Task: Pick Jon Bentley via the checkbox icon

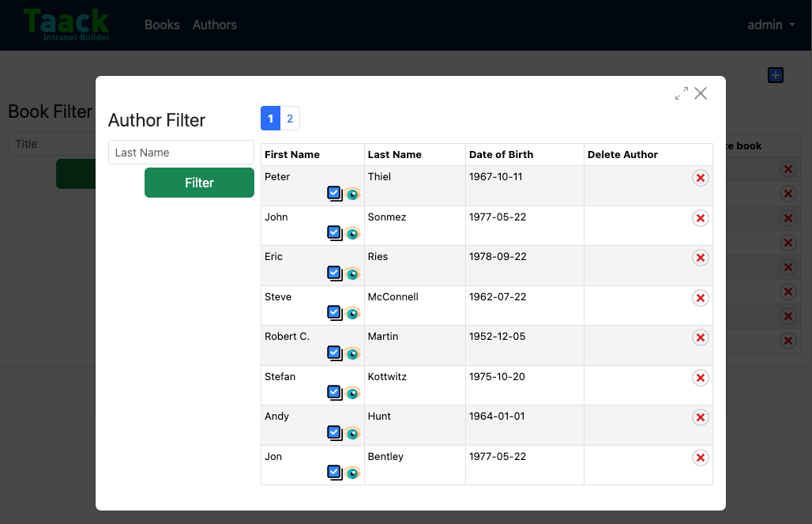Action: coord(335,473)
